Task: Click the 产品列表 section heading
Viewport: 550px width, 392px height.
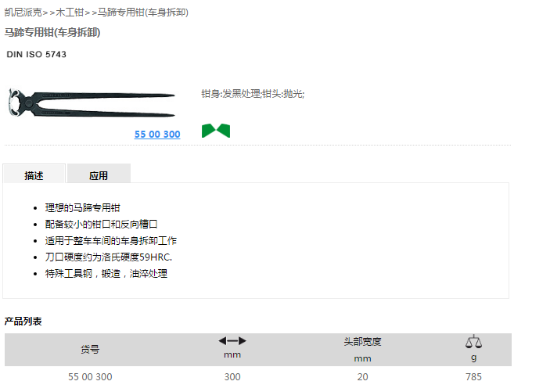Action: (23, 322)
